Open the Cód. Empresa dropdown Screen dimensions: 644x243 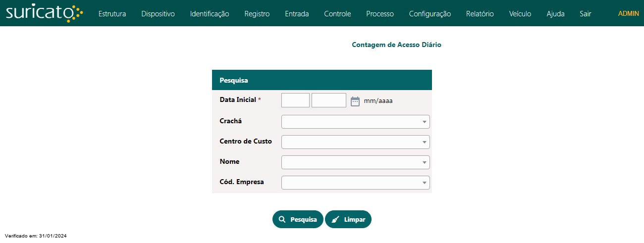click(356, 183)
